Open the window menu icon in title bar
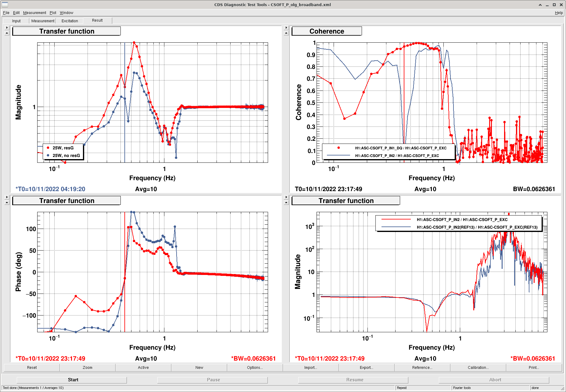 click(x=5, y=5)
